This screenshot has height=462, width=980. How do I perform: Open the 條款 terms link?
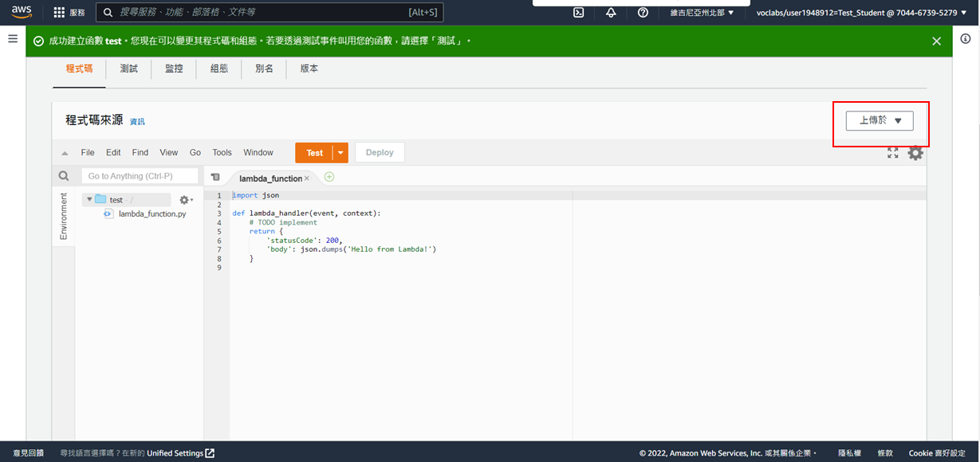[885, 453]
